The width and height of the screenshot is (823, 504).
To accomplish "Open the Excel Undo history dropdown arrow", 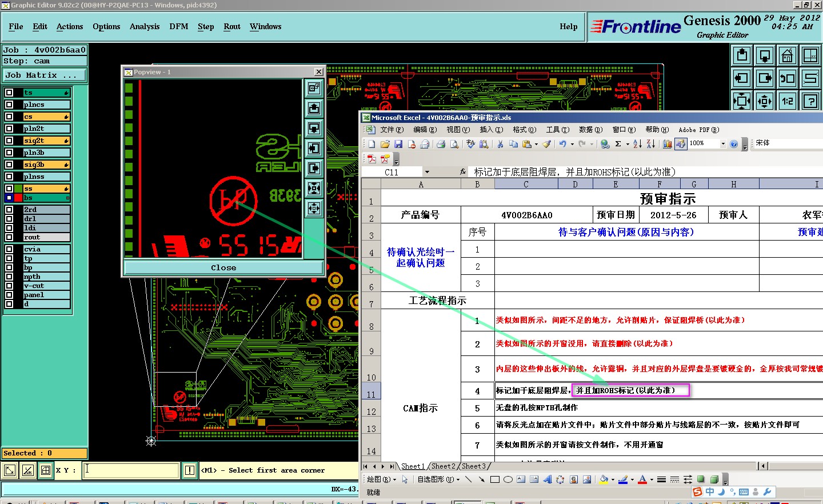I will tap(572, 144).
